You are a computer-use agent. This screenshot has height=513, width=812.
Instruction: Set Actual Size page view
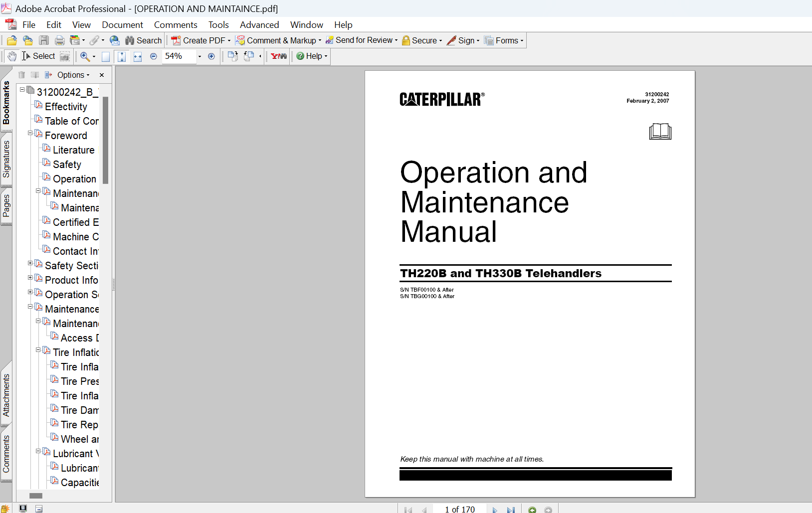pyautogui.click(x=106, y=56)
